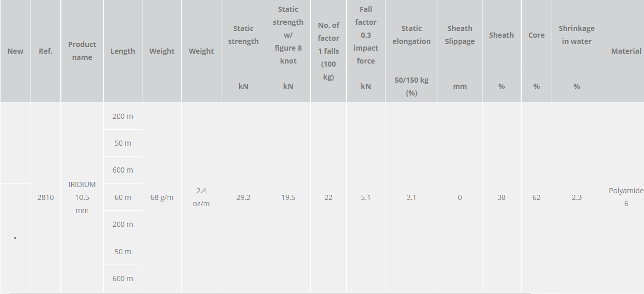Viewport: 644px width, 294px height.
Task: Click the "Static elongation" header
Action: point(411,35)
